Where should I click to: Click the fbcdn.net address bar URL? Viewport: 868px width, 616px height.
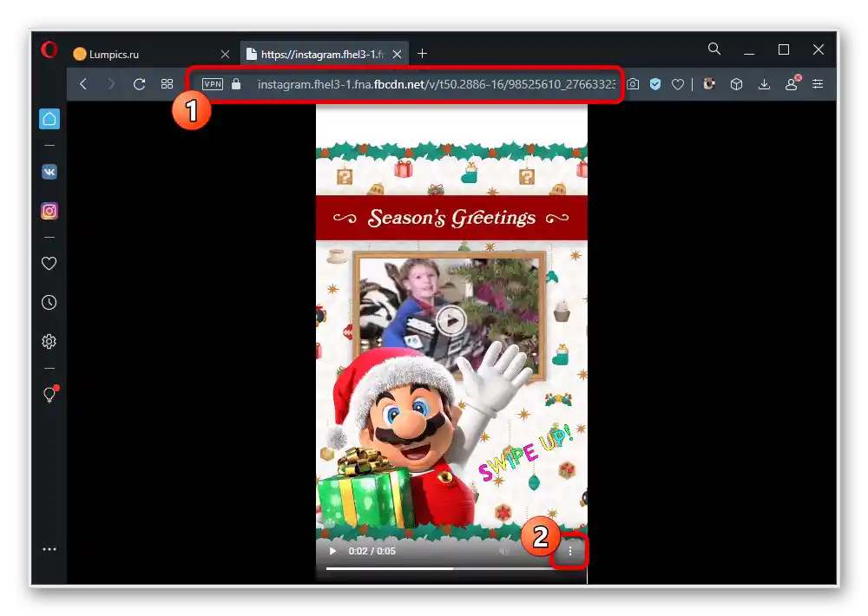437,84
